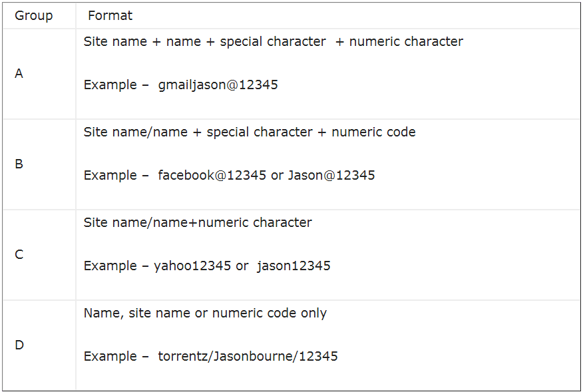Click the word "Example" in the Group B row
Viewport: 583px width, 392px height.
point(110,176)
